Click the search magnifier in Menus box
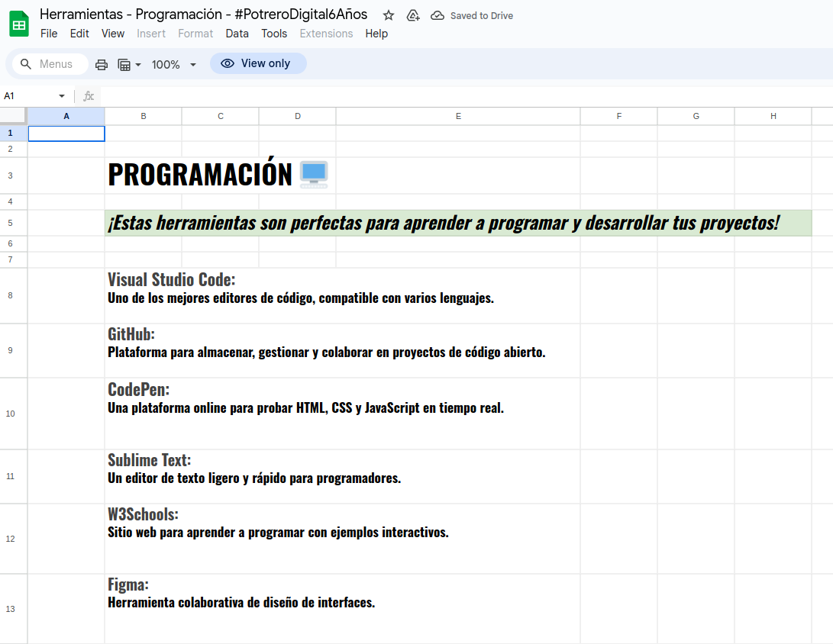Screen dimensions: 833x644 (25, 63)
